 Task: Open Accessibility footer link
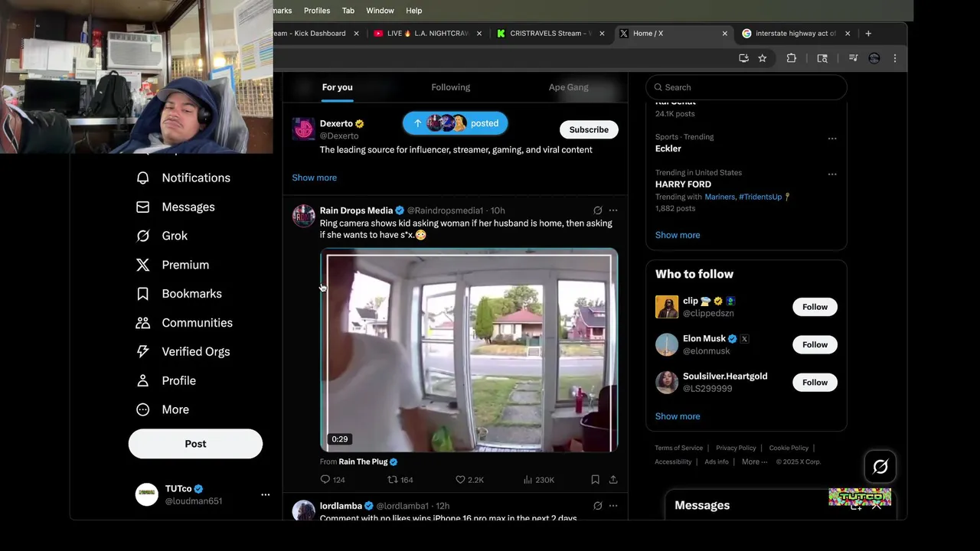[x=673, y=461]
